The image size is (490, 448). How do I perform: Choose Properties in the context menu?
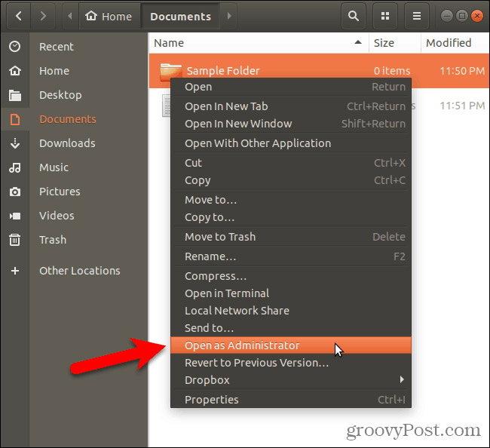(x=211, y=400)
